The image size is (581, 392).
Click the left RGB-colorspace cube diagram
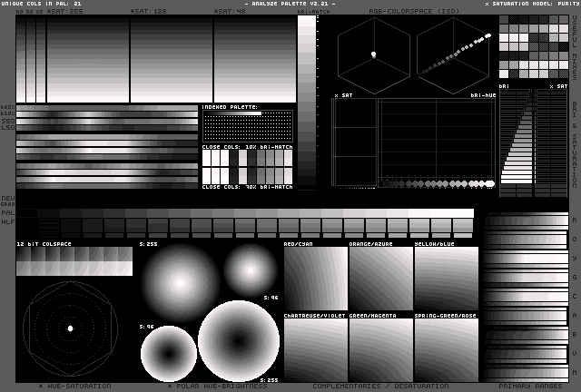(x=373, y=53)
